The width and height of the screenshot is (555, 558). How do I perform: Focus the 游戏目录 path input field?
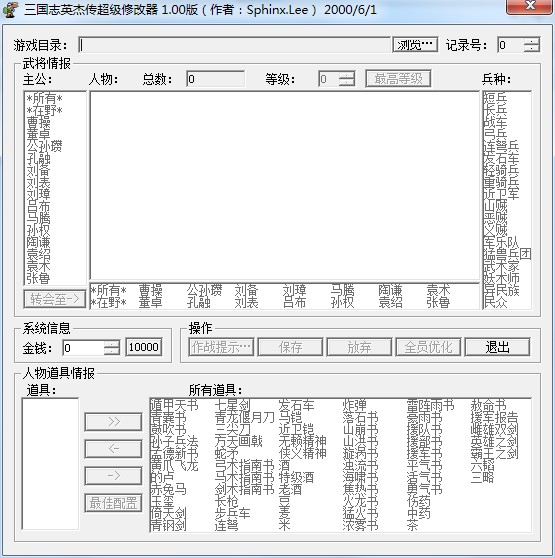234,45
